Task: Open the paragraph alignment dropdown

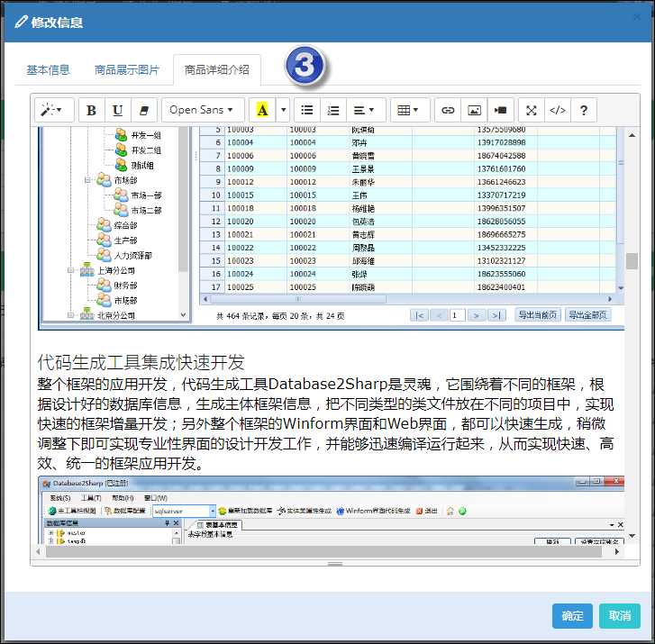Action: pyautogui.click(x=366, y=110)
